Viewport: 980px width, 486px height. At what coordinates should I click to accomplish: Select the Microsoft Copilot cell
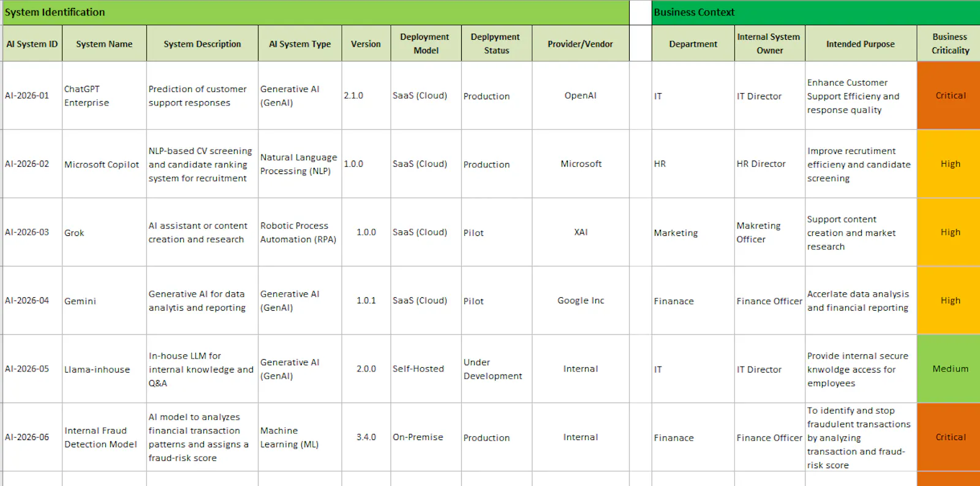104,164
